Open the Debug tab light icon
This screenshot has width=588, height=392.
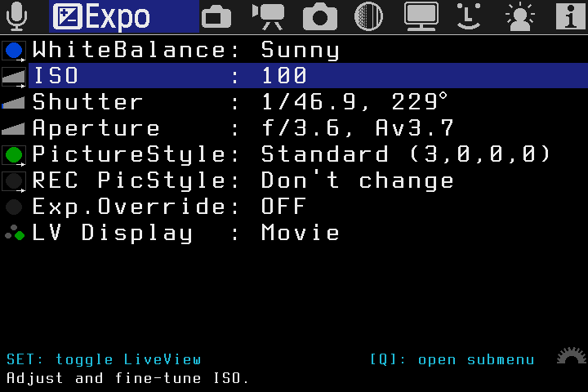pyautogui.click(x=519, y=16)
